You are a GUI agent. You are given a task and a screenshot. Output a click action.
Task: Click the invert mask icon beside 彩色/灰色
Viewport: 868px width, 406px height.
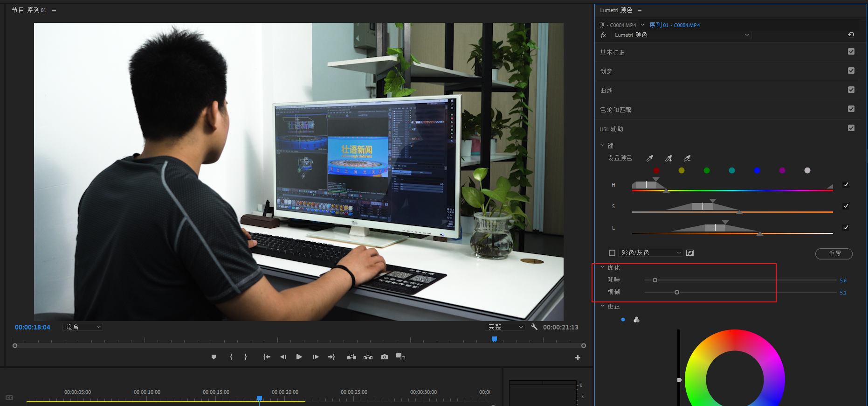(x=690, y=253)
